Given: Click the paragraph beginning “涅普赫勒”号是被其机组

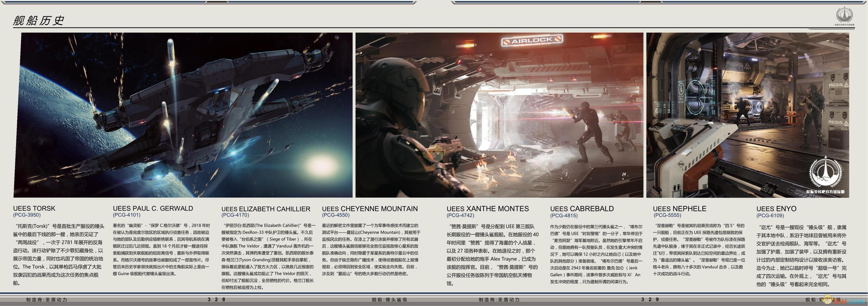Looking at the screenshot, I should 699,249.
